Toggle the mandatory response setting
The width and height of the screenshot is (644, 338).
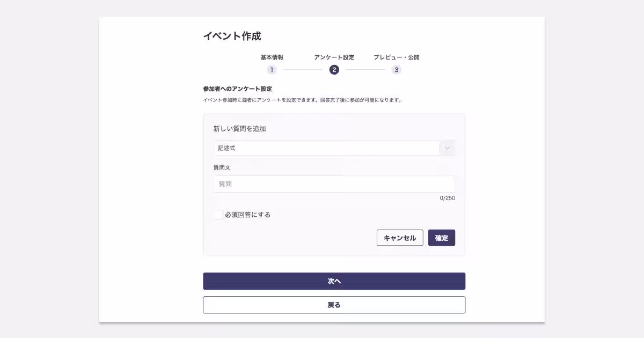coord(218,214)
